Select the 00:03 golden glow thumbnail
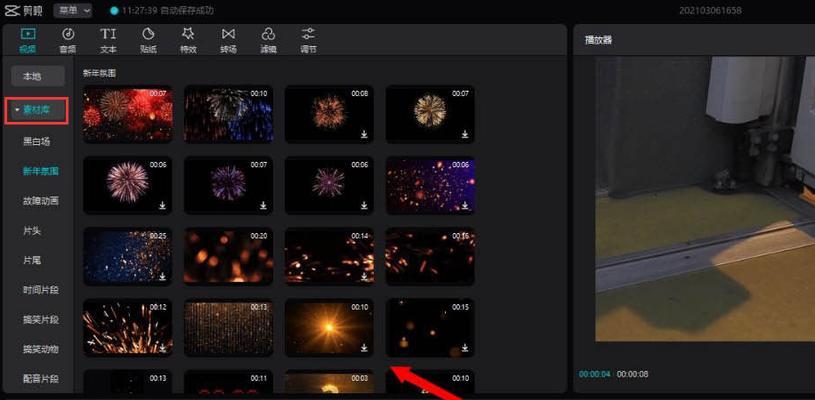Image resolution: width=815 pixels, height=400 pixels. 329,382
